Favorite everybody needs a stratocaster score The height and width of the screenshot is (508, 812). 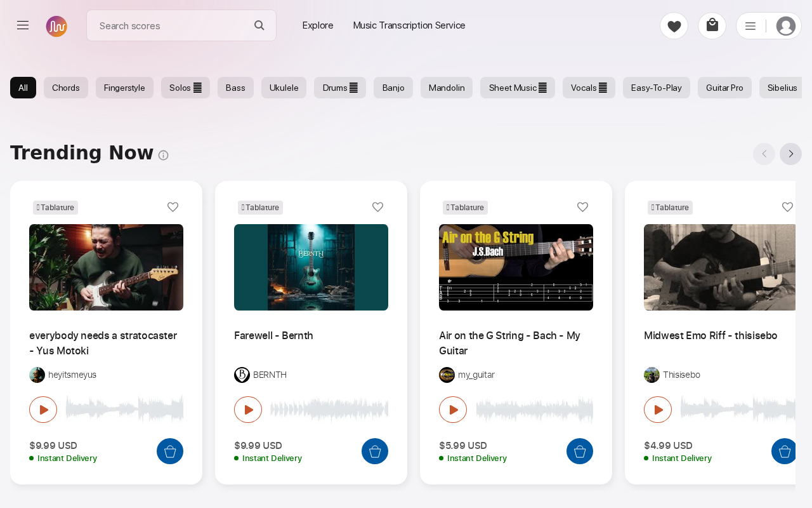pos(173,207)
